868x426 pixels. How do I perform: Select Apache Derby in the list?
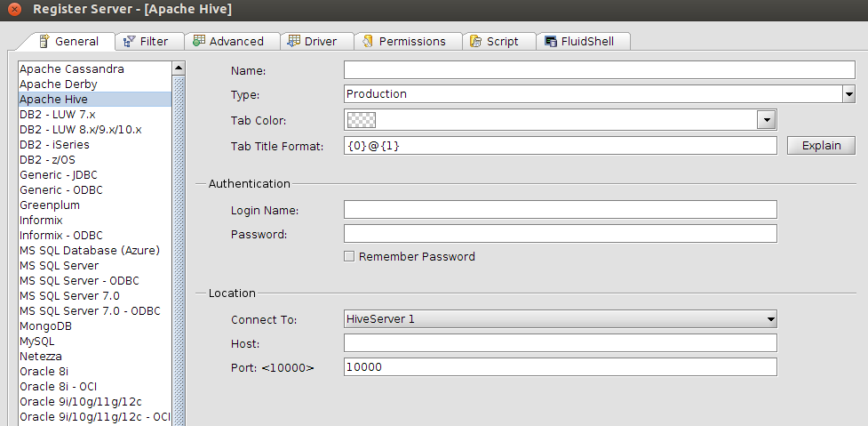tap(95, 84)
